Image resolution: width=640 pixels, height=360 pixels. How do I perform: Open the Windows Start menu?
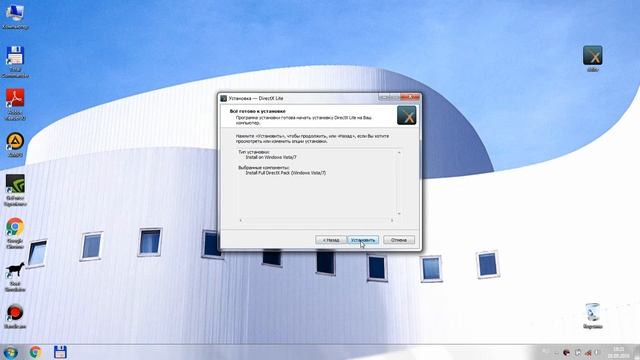[x=10, y=352]
